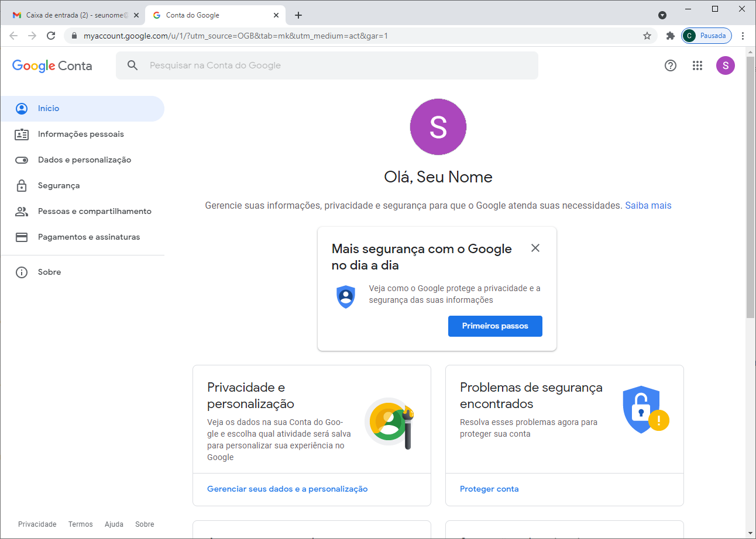Close the Gmail Caixa de entrada tab
The width and height of the screenshot is (756, 539).
[x=136, y=15]
